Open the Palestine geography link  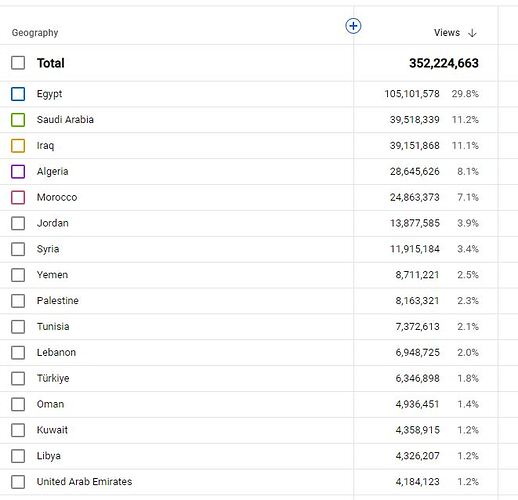[x=58, y=301]
